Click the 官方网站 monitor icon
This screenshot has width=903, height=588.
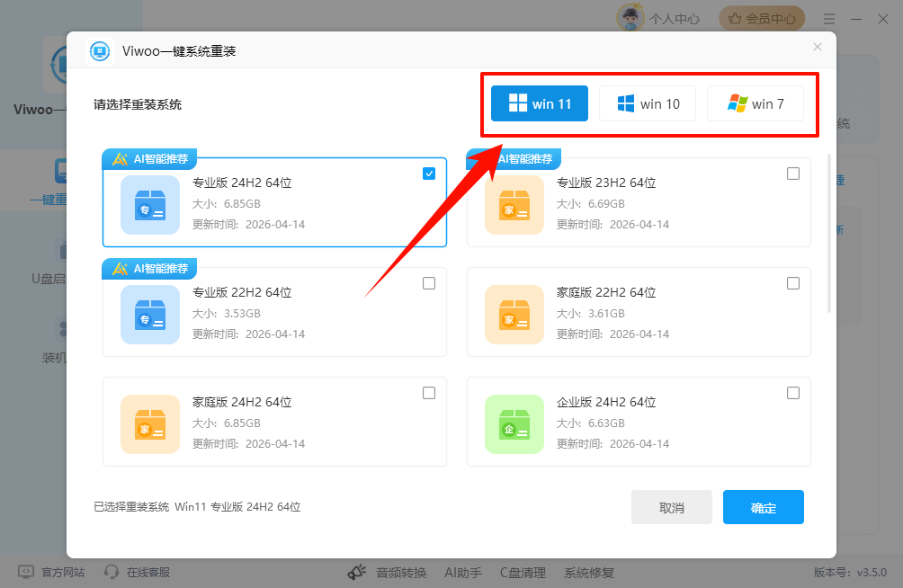tap(26, 572)
